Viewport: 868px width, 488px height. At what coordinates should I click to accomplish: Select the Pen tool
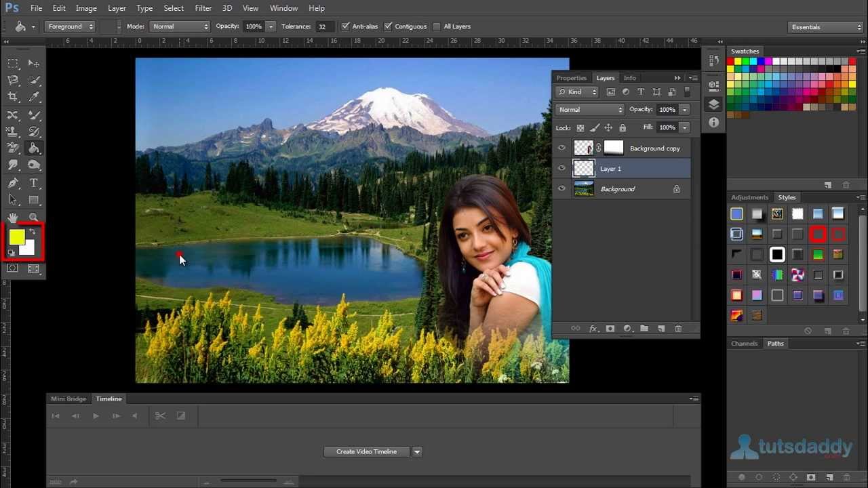(13, 183)
